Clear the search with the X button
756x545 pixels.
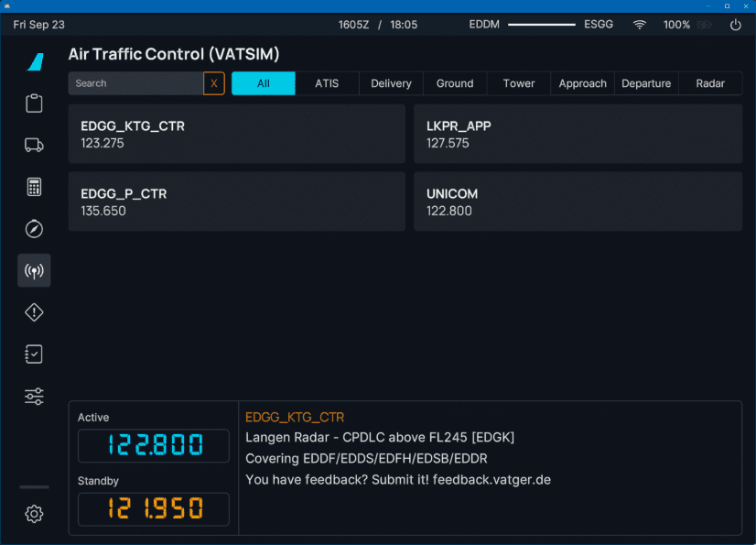coord(214,83)
